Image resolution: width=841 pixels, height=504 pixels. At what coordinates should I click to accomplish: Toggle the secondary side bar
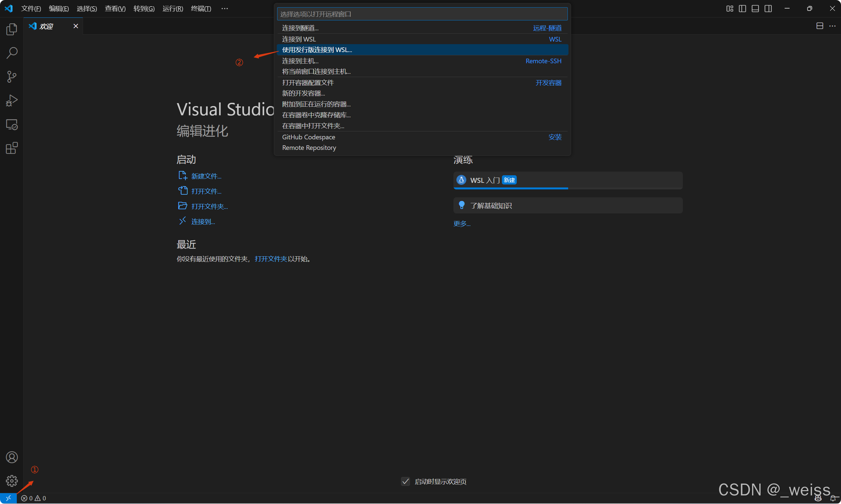pyautogui.click(x=768, y=9)
